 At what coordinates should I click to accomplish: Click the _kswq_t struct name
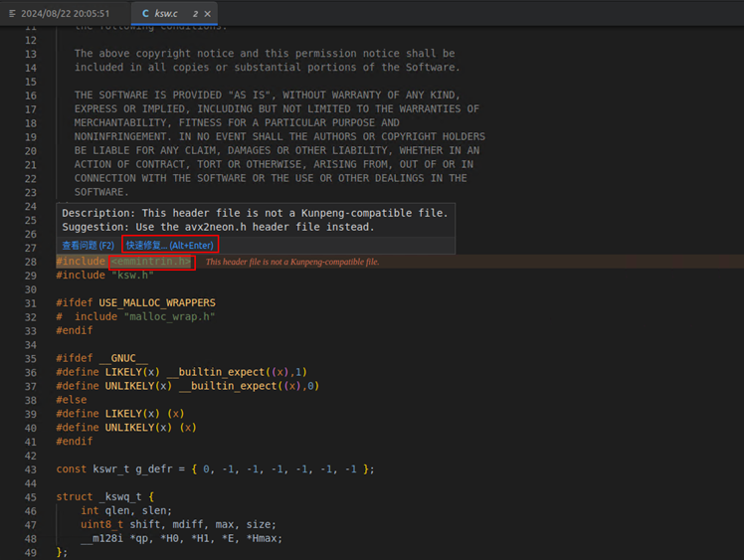click(120, 497)
